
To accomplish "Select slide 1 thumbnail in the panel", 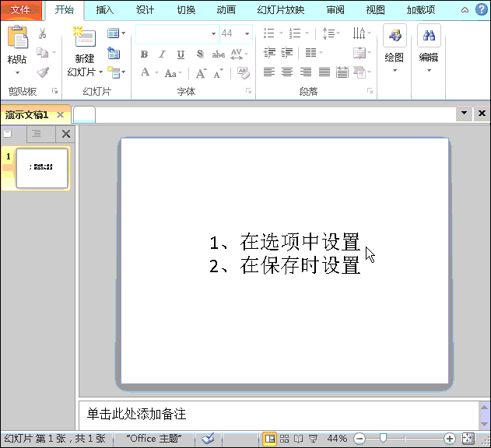I will coord(42,167).
